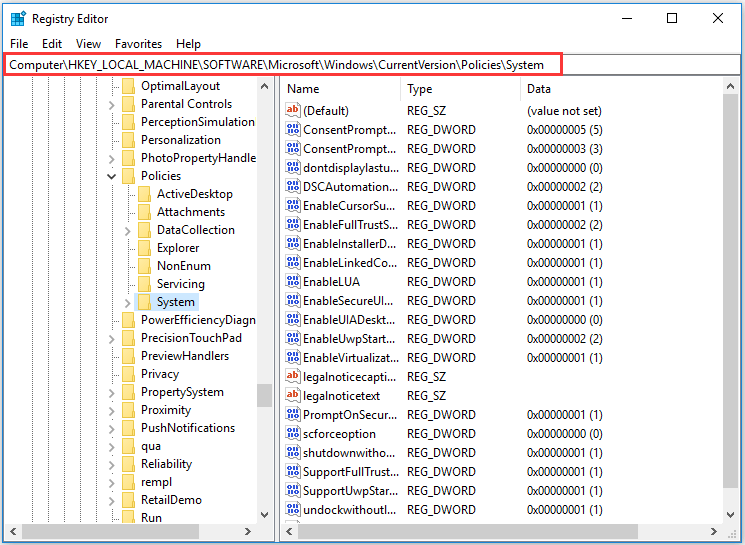Click the DWORD icon beside EnableInstallerD...

(293, 243)
